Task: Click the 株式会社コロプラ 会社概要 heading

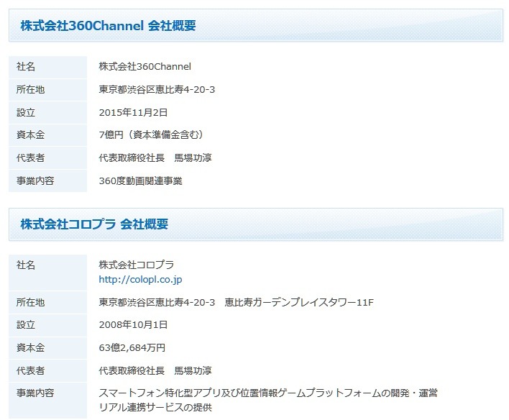Action: 94,224
